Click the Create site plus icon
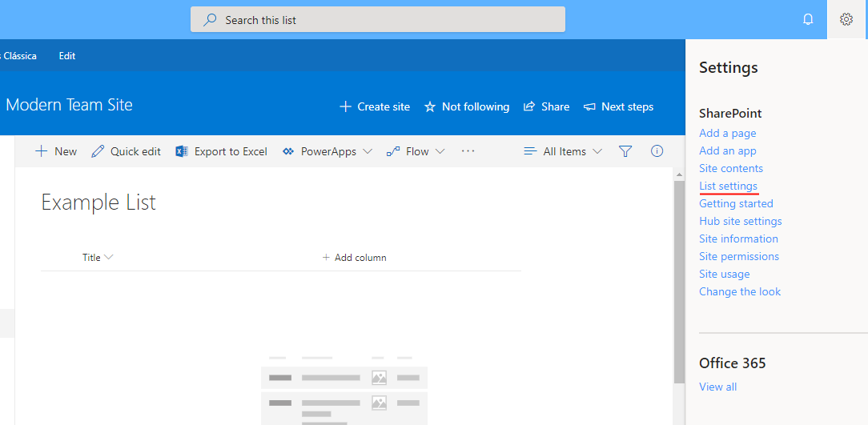868x425 pixels. click(x=345, y=106)
